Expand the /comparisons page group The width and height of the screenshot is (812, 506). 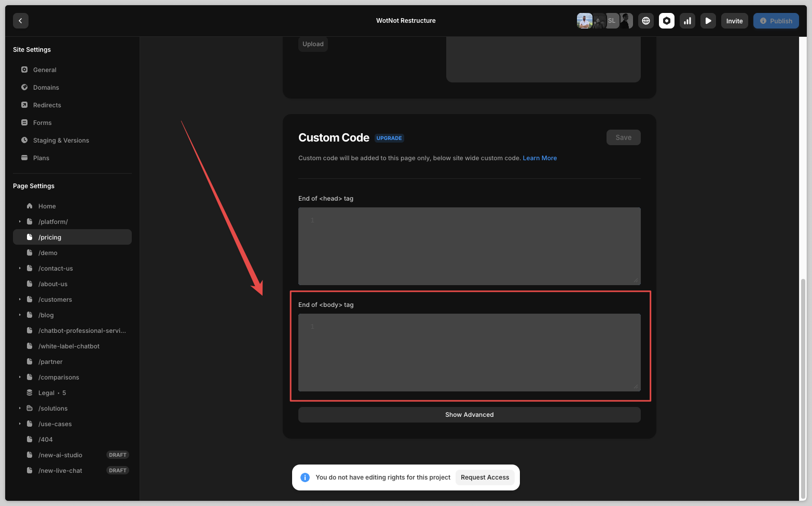point(20,377)
